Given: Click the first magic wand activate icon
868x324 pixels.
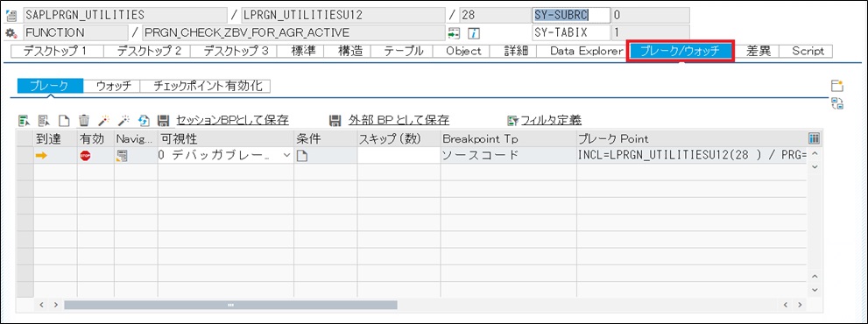Looking at the screenshot, I should [x=104, y=120].
